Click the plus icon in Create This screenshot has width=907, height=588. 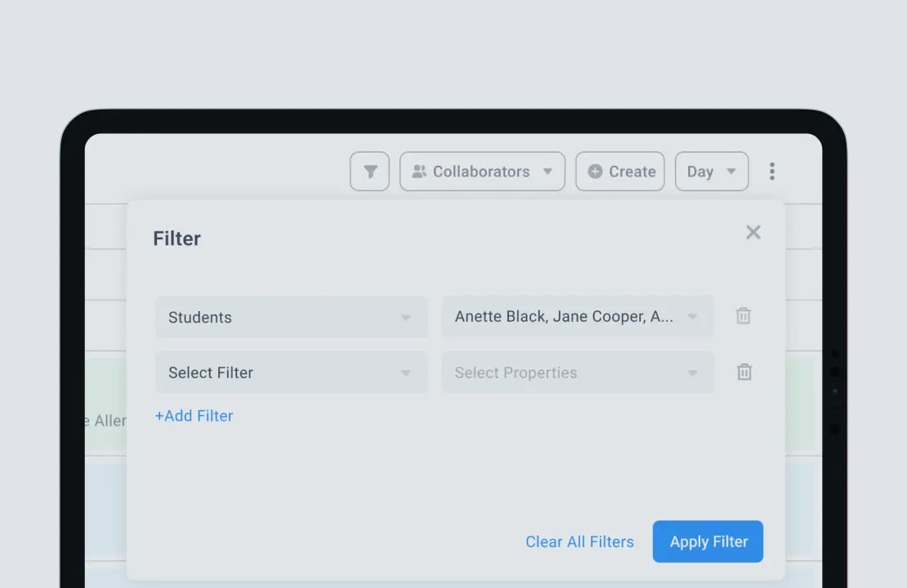tap(595, 171)
